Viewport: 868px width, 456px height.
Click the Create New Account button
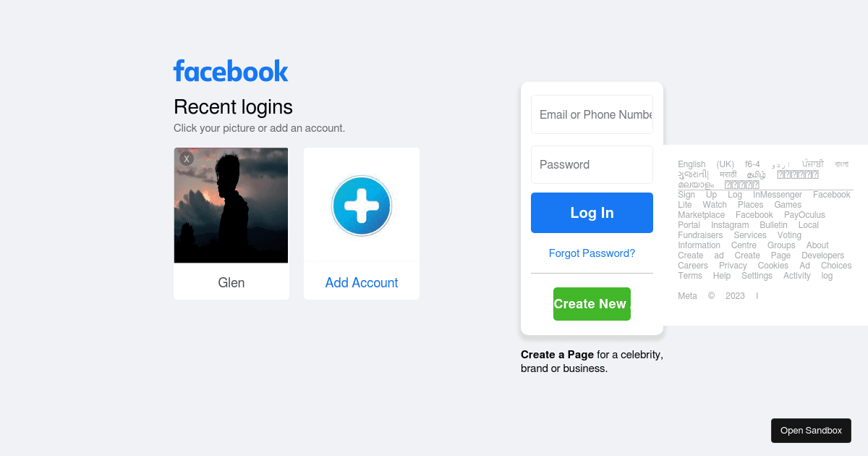point(592,304)
